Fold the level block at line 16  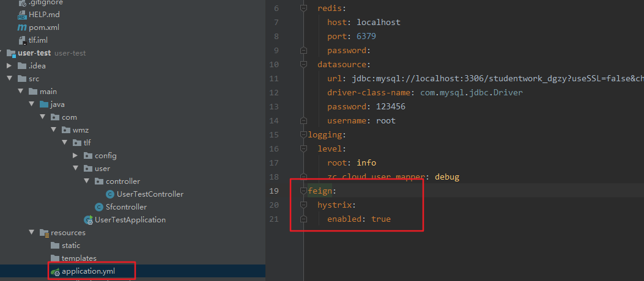[x=303, y=148]
